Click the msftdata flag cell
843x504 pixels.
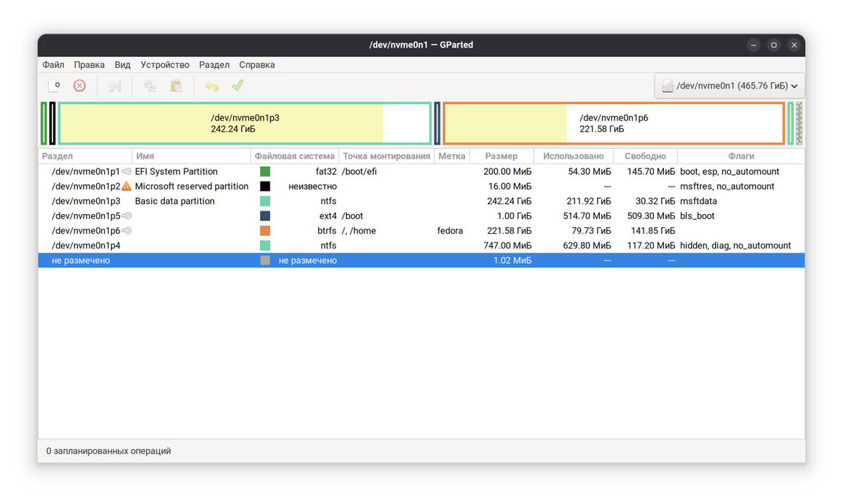point(698,201)
